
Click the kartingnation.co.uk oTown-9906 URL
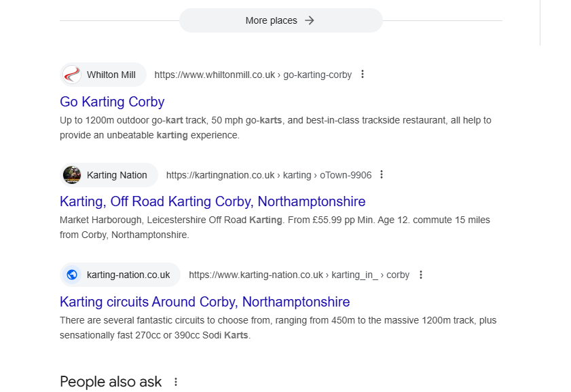(x=269, y=175)
